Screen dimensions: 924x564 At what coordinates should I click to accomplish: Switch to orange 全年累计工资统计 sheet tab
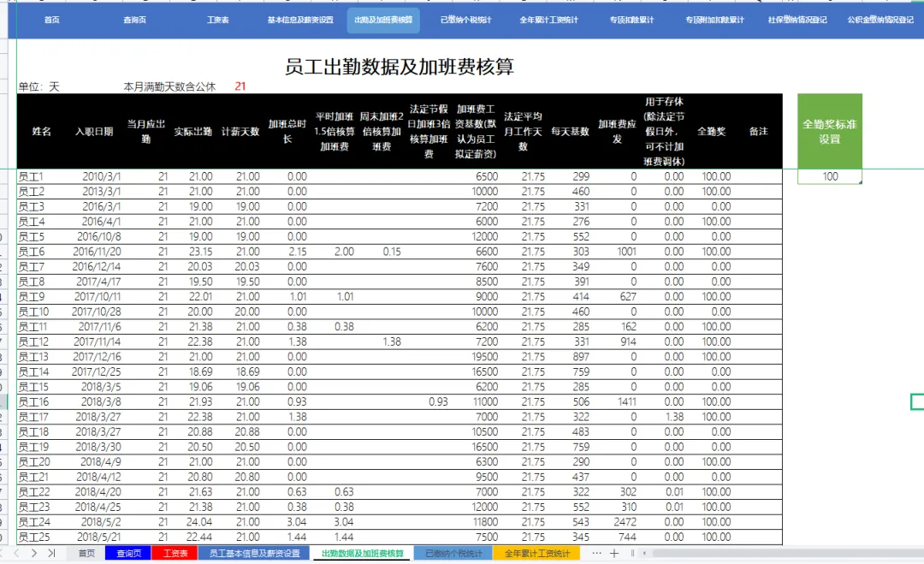coord(536,554)
